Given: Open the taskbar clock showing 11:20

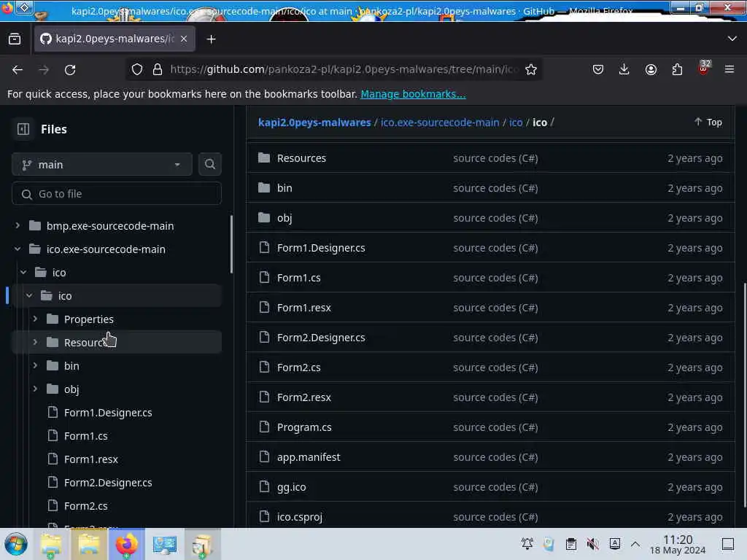Looking at the screenshot, I should (678, 544).
